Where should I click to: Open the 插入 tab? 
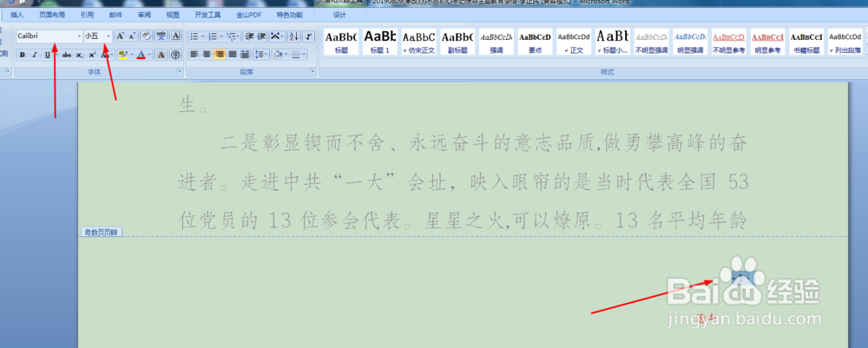tap(17, 15)
